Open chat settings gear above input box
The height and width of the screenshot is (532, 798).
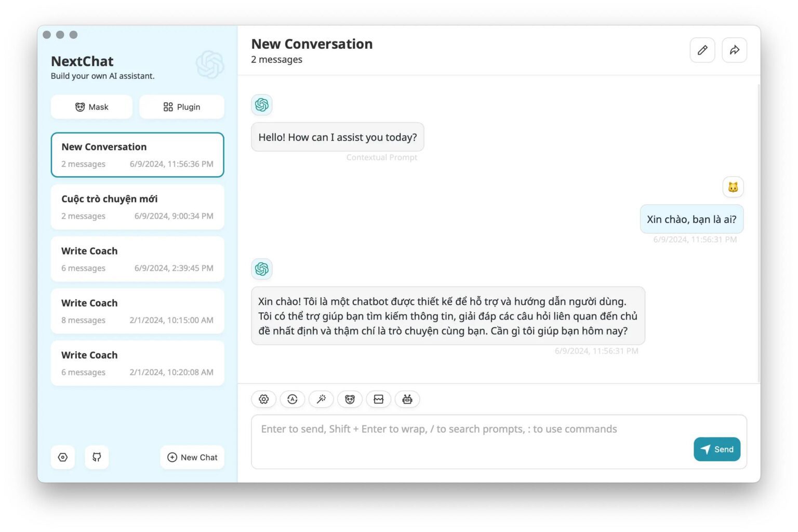tap(264, 399)
